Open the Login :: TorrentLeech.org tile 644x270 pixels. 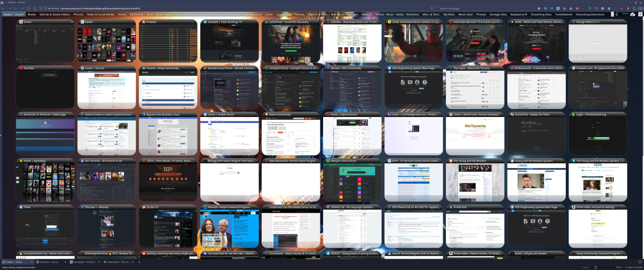pos(598,133)
